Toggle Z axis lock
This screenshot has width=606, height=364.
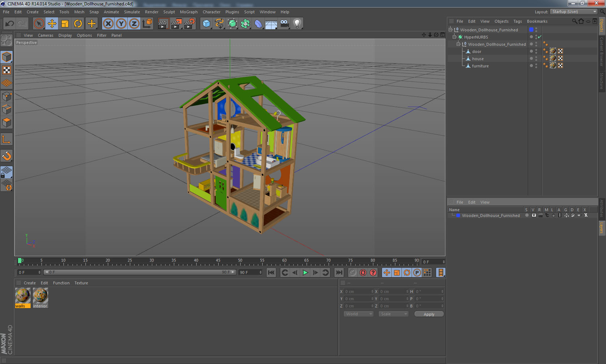pos(134,24)
